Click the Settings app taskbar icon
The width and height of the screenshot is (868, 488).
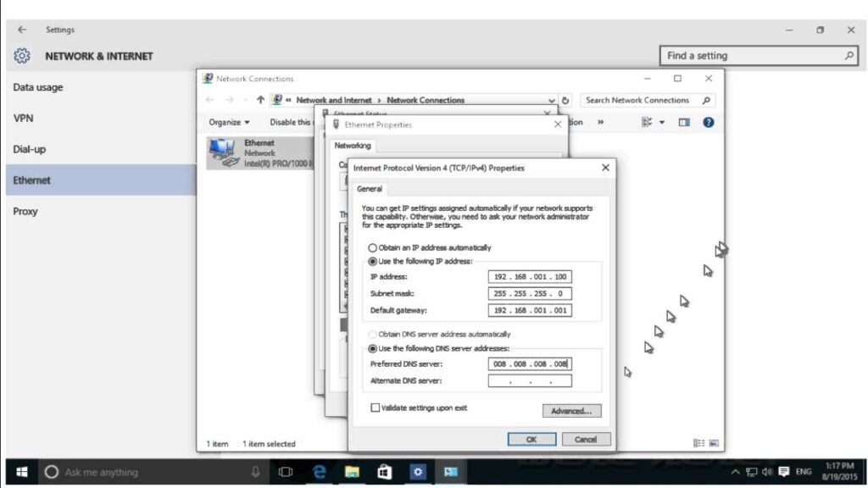click(417, 472)
